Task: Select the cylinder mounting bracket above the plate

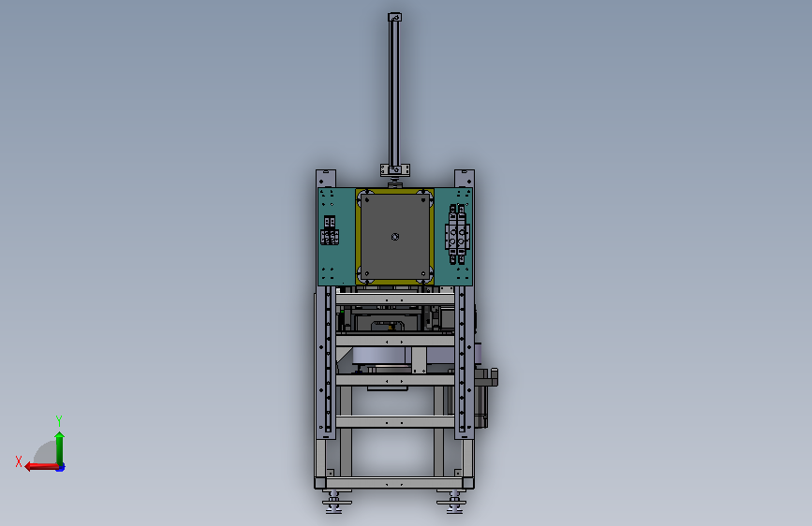Action: click(x=395, y=169)
